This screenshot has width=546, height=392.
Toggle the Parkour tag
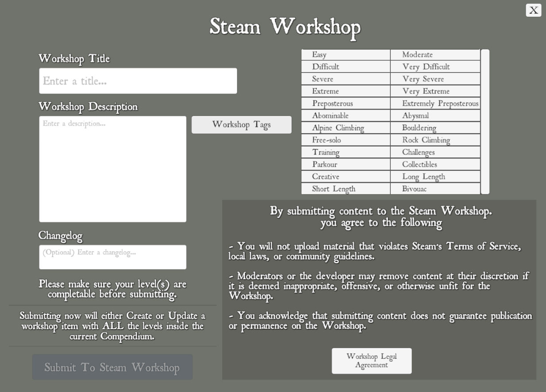(346, 165)
